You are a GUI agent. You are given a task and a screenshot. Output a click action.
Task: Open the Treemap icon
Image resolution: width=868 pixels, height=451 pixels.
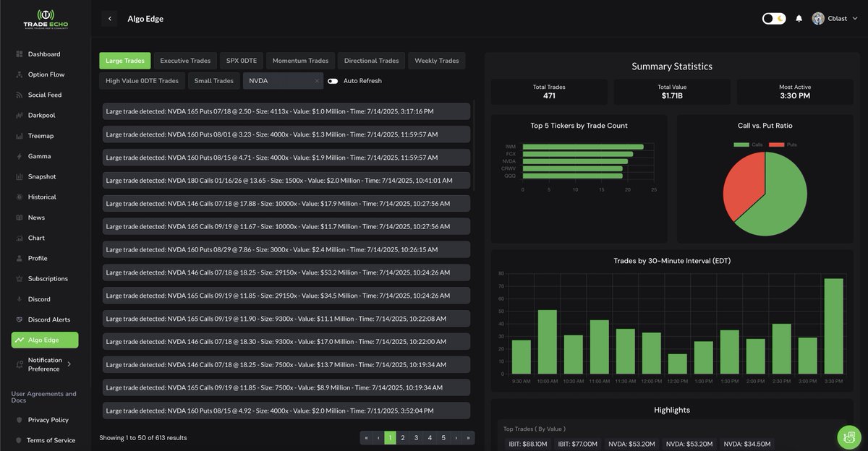coord(20,136)
